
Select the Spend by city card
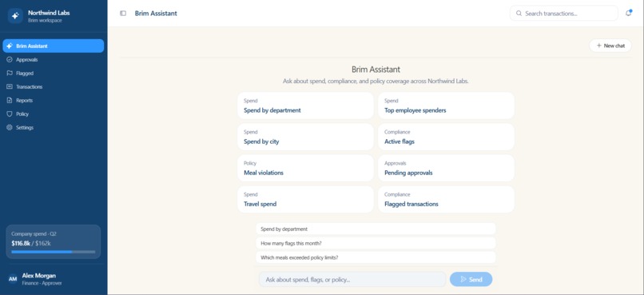point(305,137)
